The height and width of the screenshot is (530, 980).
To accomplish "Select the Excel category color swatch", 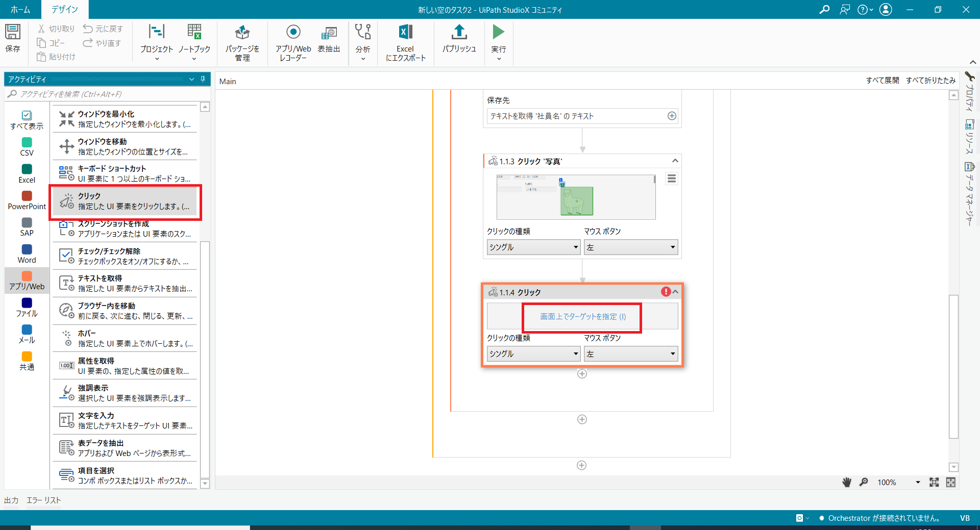I will [27, 169].
